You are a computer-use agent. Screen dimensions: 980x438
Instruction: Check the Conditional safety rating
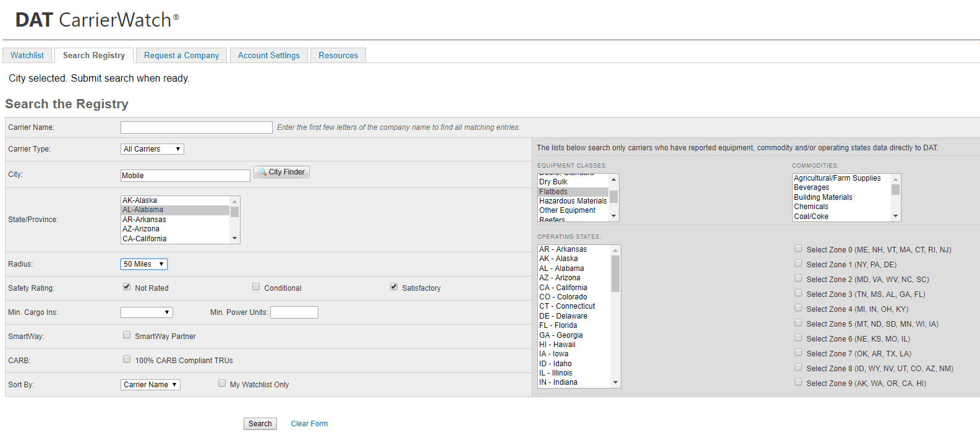tap(256, 287)
